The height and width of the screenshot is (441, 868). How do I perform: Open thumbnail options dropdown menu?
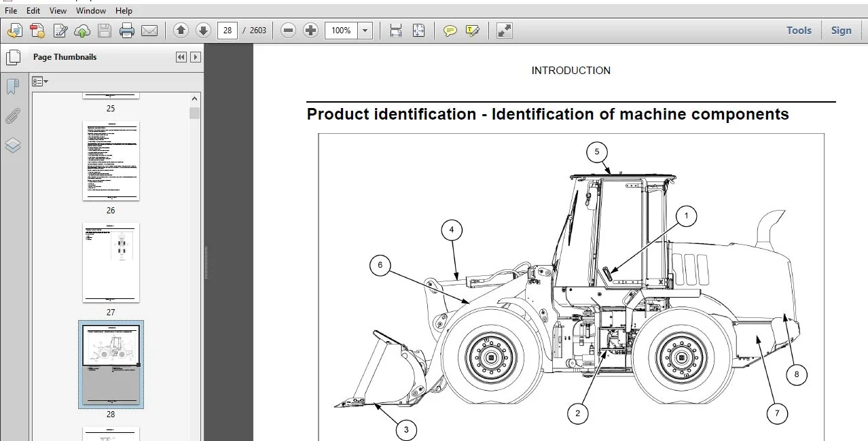pos(40,82)
